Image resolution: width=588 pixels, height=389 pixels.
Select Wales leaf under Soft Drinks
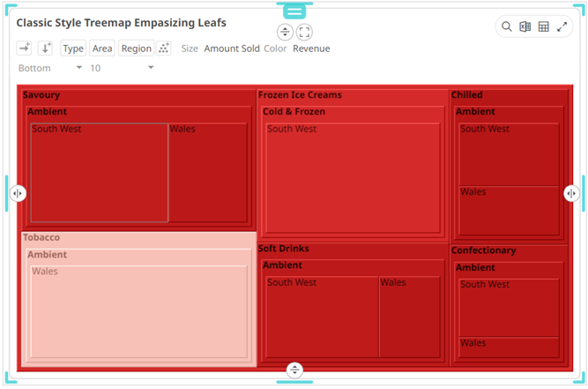[x=410, y=317]
